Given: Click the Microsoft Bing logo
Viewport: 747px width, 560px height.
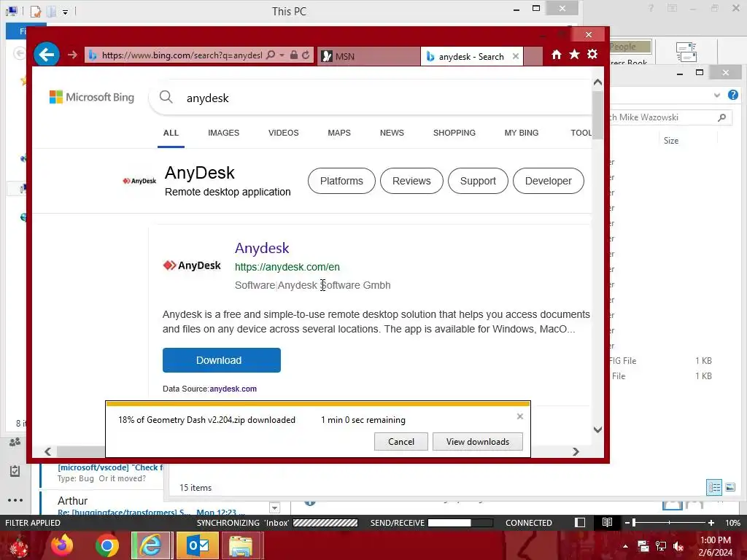Looking at the screenshot, I should (x=92, y=97).
